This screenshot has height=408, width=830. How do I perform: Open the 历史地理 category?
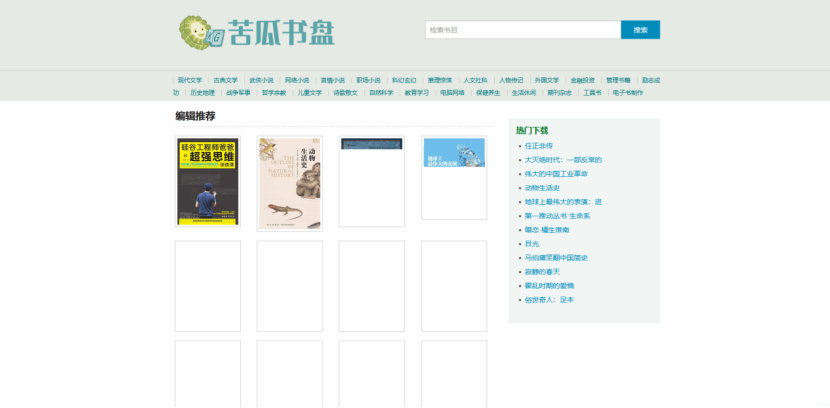[x=202, y=93]
